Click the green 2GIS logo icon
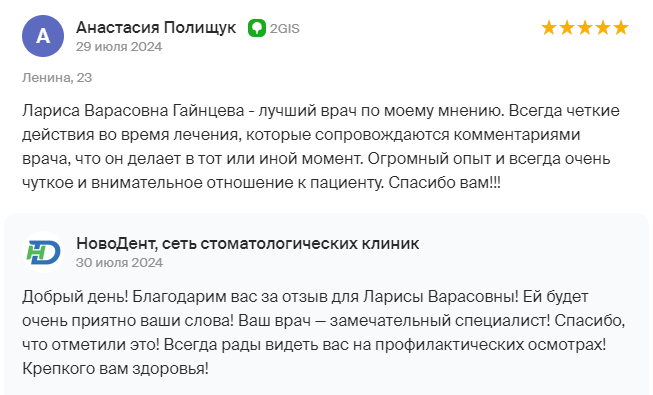The width and height of the screenshot is (653, 395). click(257, 28)
